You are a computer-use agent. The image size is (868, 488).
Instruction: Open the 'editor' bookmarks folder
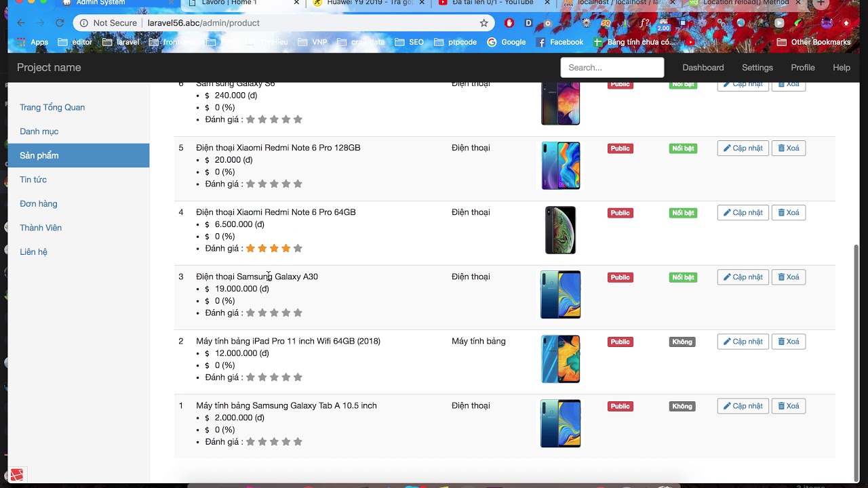[75, 42]
